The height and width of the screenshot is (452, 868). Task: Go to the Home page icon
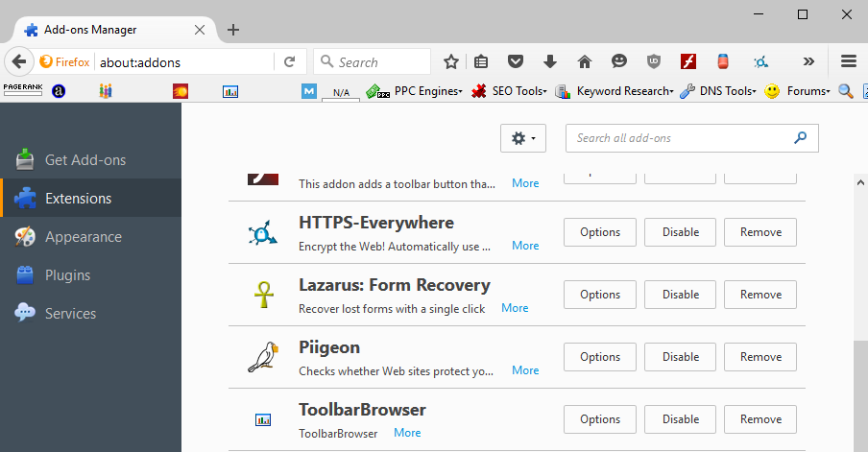(x=584, y=62)
